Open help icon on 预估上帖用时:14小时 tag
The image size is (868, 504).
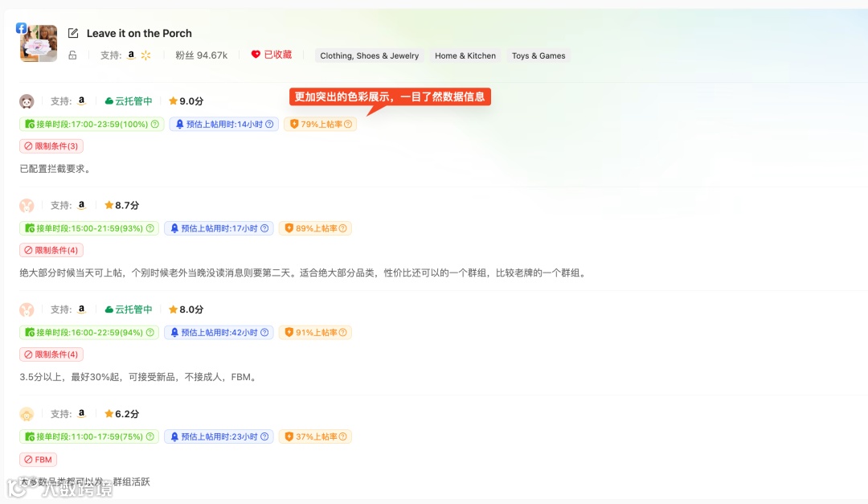coord(269,124)
